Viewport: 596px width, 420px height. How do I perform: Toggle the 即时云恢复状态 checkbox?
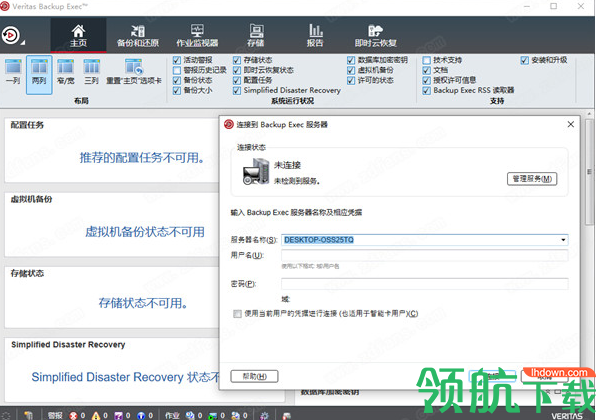(237, 70)
